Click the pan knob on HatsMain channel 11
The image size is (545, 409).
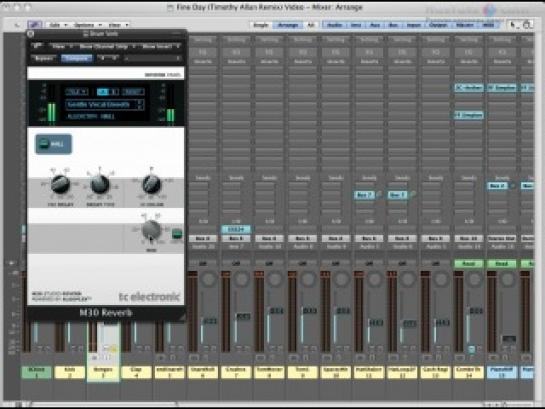tap(375, 279)
